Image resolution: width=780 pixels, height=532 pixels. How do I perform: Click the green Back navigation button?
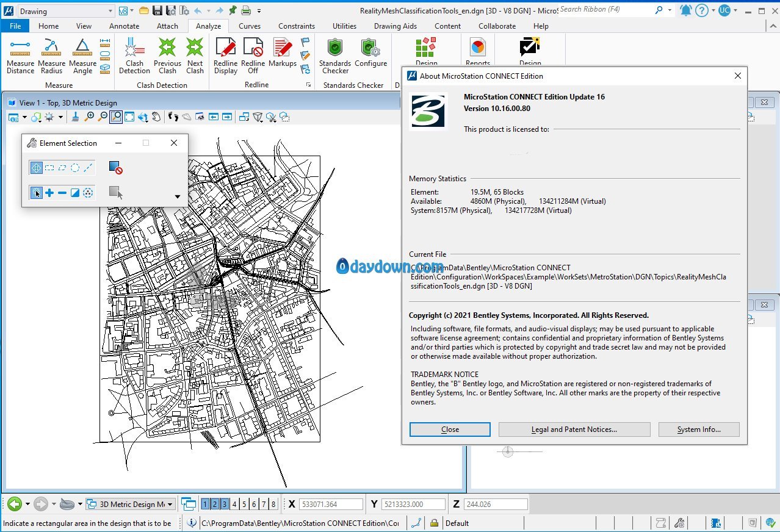point(15,504)
